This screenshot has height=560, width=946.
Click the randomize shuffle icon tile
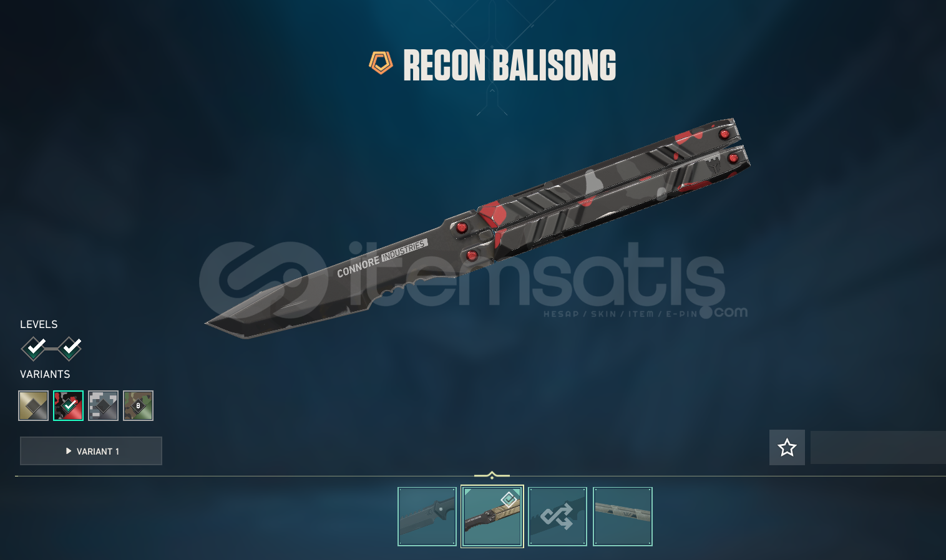click(x=558, y=516)
